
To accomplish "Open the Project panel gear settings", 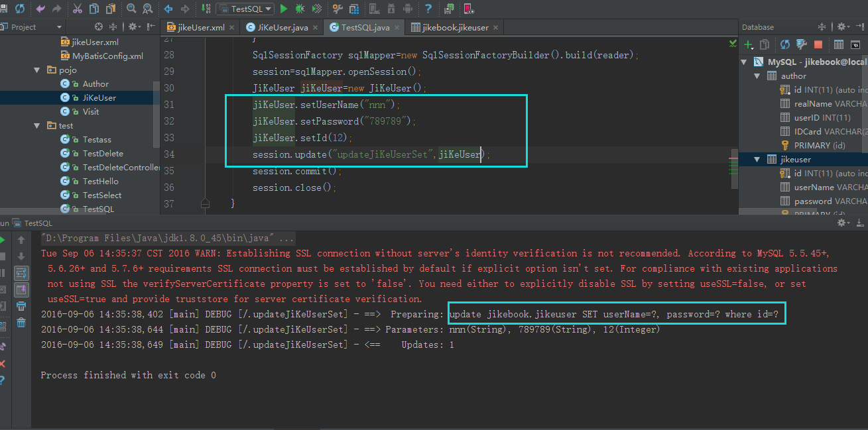I will tap(134, 27).
